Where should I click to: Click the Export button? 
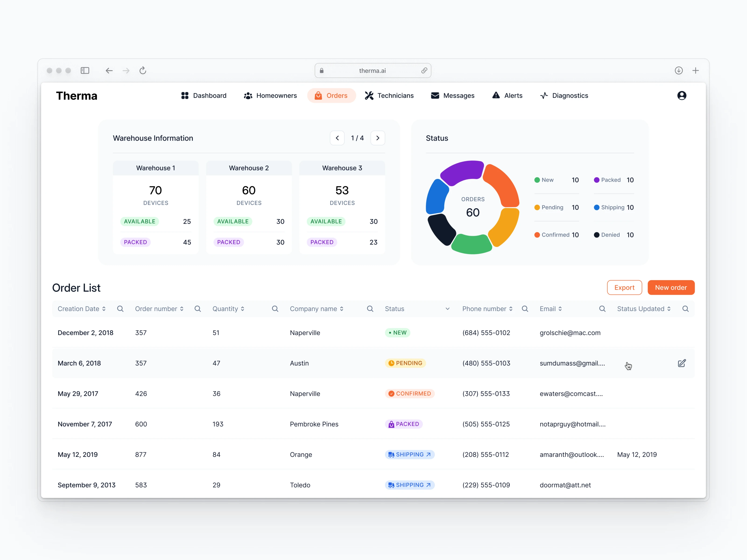[x=624, y=288]
